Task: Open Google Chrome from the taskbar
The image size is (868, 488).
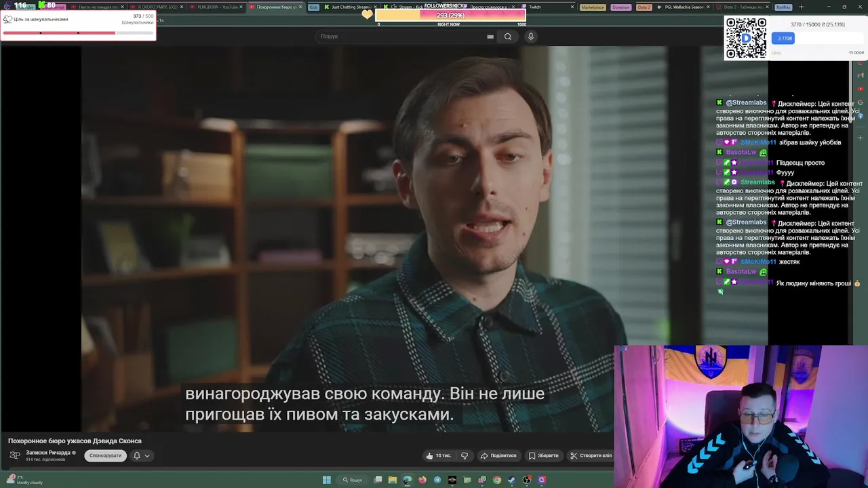Action: [497, 480]
